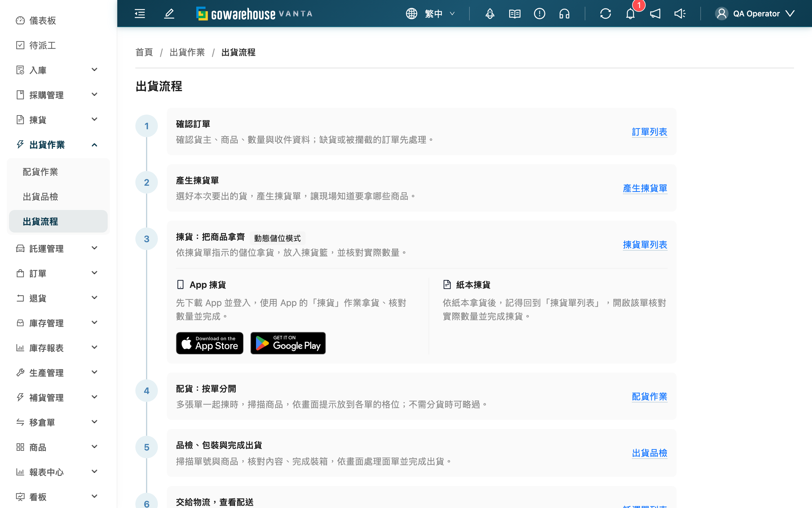The width and height of the screenshot is (812, 508).
Task: Open the book manual icon
Action: click(x=515, y=14)
